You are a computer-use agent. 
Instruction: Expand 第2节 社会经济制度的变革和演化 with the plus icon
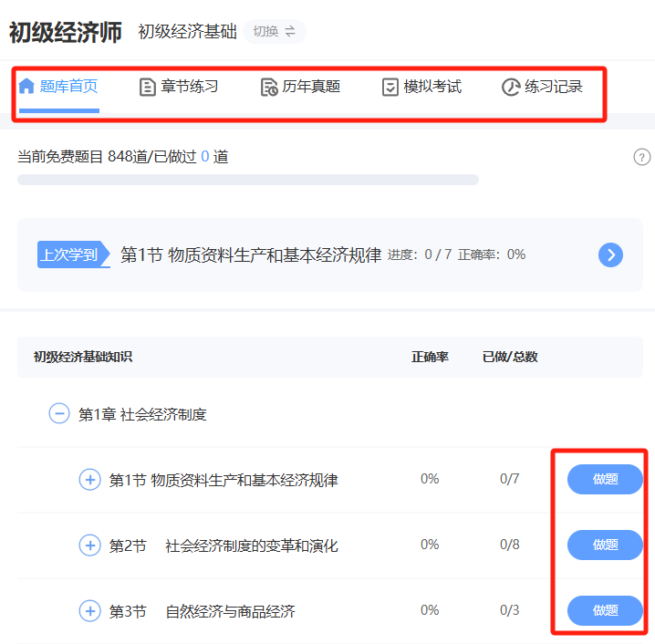[89, 545]
